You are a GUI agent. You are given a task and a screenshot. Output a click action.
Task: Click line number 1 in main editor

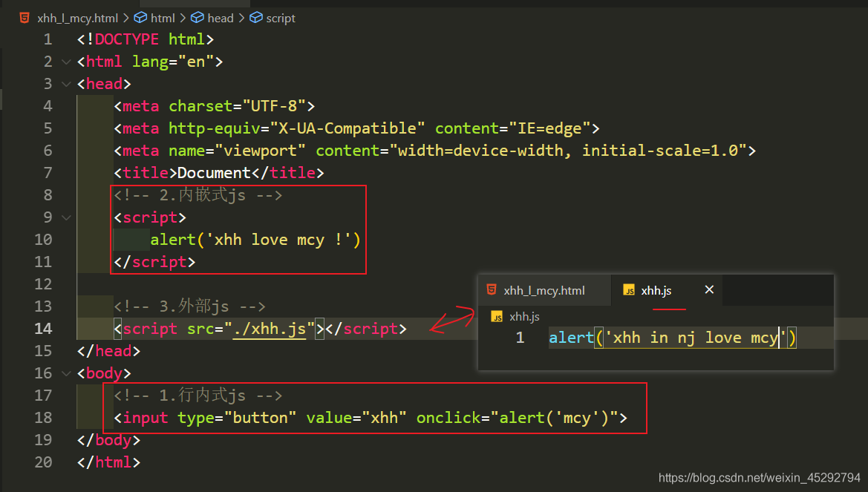coord(48,39)
